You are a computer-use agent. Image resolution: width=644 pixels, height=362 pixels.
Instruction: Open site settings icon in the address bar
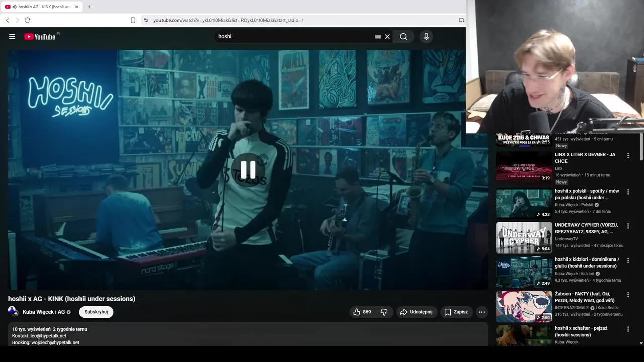[146, 20]
